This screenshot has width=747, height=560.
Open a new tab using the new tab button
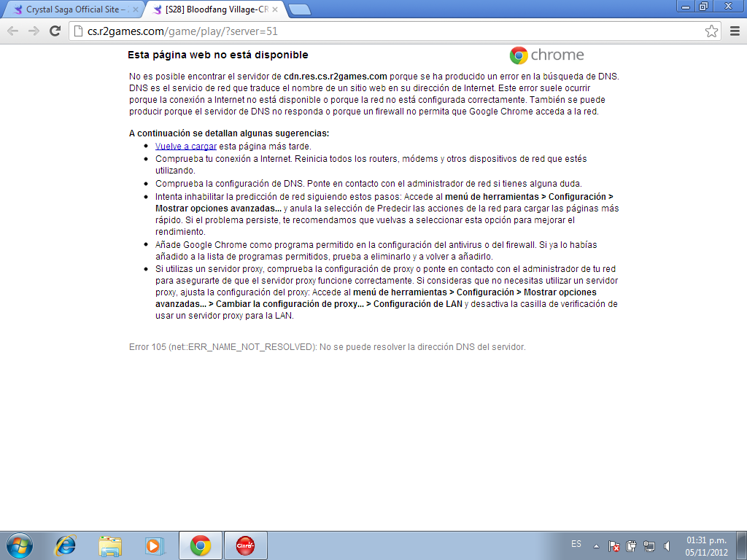coord(299,9)
